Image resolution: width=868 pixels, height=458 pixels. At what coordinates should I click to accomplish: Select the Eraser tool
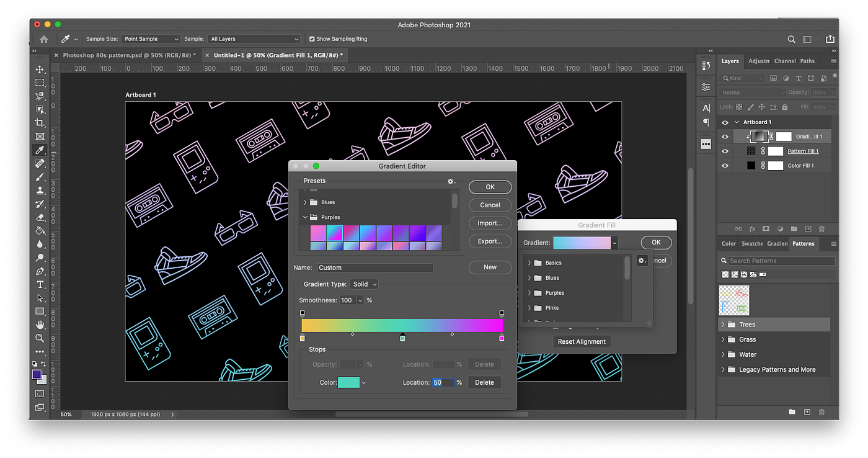point(40,217)
